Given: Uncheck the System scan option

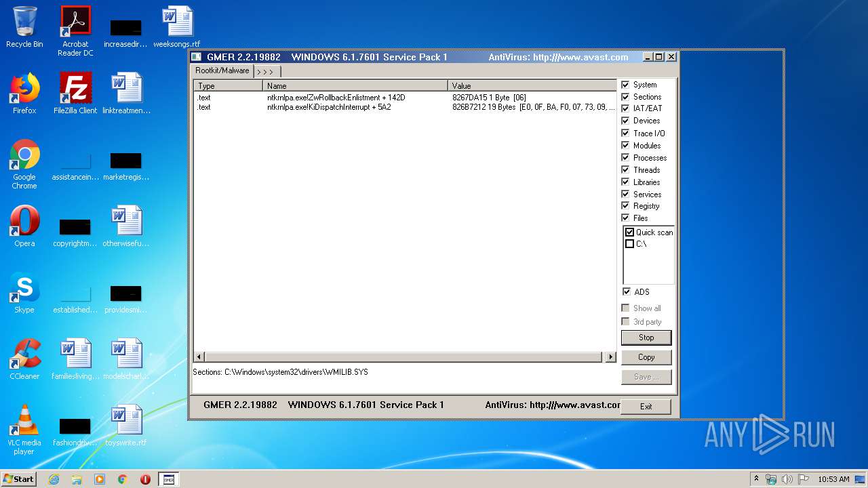Looking at the screenshot, I should click(x=625, y=85).
